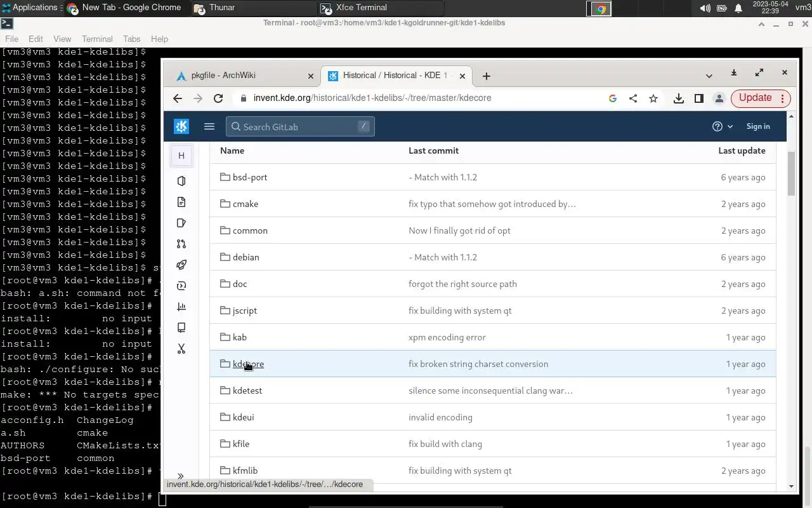Bookmark this tab with star icon

click(x=653, y=98)
